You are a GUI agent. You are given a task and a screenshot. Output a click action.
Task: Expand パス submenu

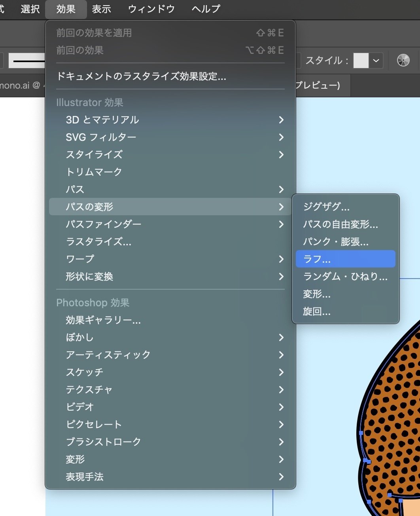[x=170, y=189]
